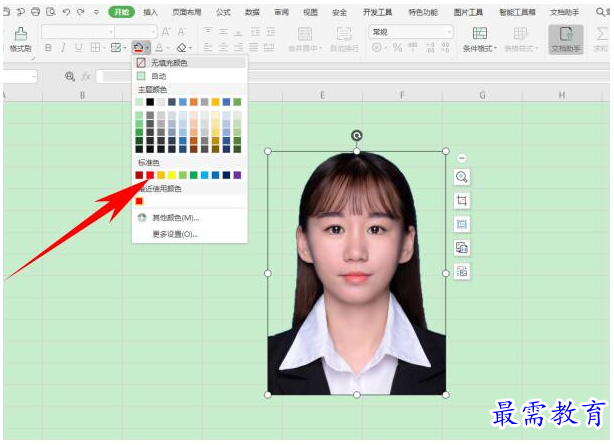Open the eraser clear dropdown arrow
614x445 pixels.
pos(190,48)
